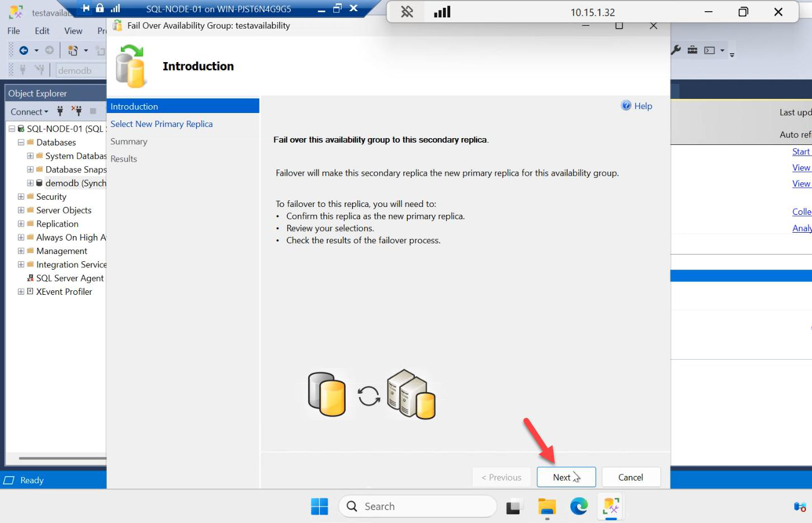Click Connect Object Explorer plug icon
This screenshot has height=523, width=812.
tap(60, 111)
